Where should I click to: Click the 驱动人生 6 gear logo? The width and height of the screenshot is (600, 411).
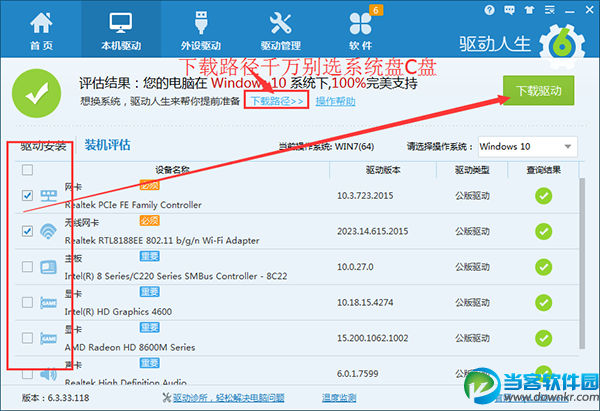pyautogui.click(x=562, y=45)
